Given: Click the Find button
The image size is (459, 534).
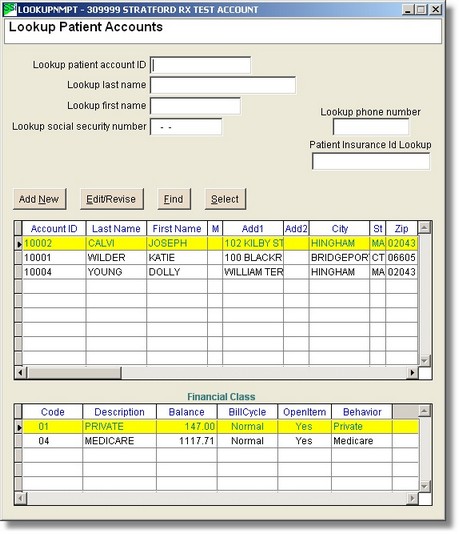Looking at the screenshot, I should point(174,199).
